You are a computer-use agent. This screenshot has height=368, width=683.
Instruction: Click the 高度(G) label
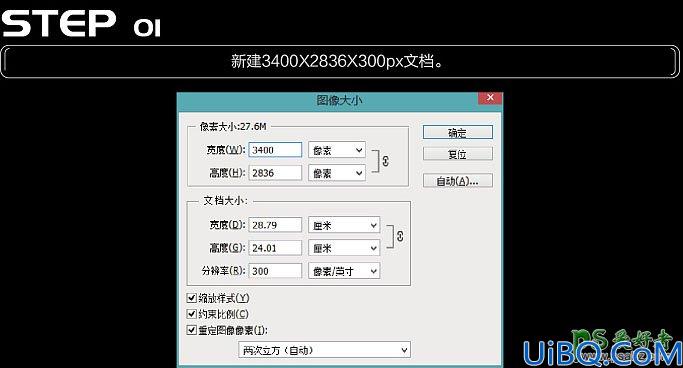[x=227, y=248]
